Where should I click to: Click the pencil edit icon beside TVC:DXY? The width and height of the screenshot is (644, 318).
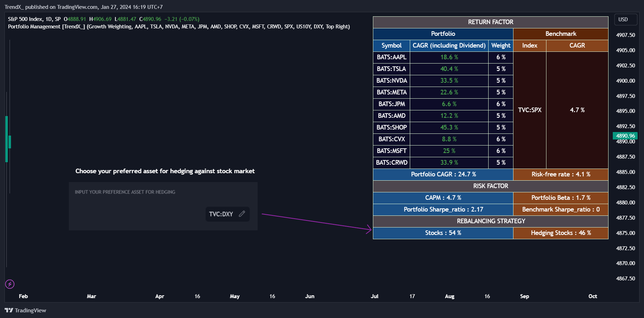[242, 214]
